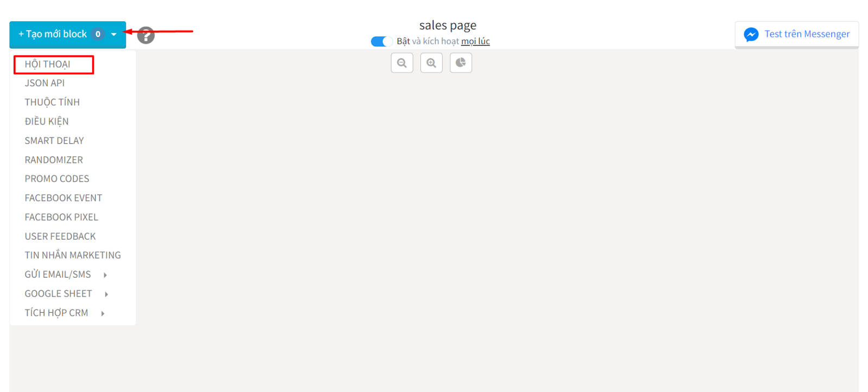Select THUỘC TÍNH menu item

[x=52, y=102]
